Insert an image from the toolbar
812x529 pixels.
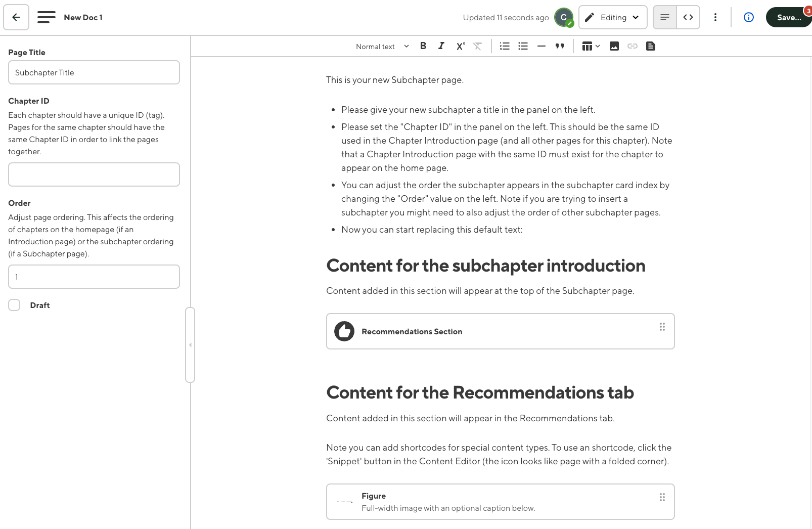tap(614, 46)
